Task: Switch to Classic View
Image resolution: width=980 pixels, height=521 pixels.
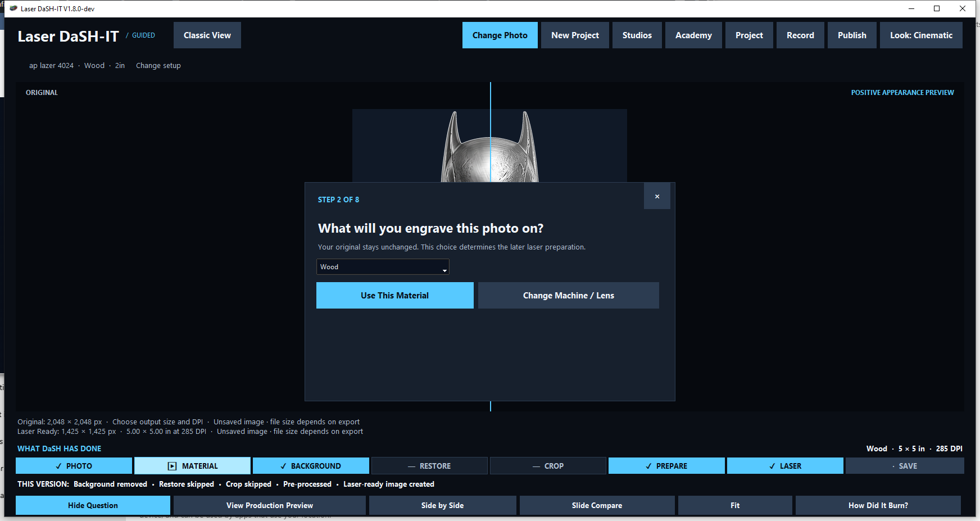Action: click(x=207, y=35)
